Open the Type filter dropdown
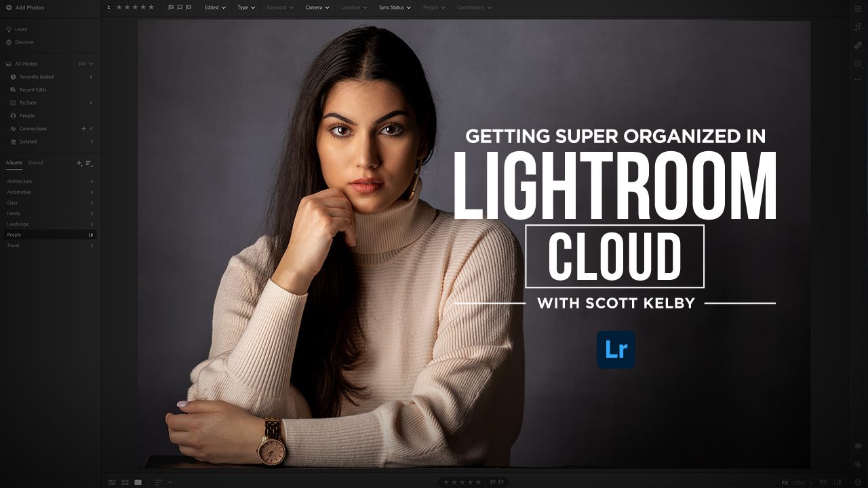The width and height of the screenshot is (868, 488). coord(246,7)
